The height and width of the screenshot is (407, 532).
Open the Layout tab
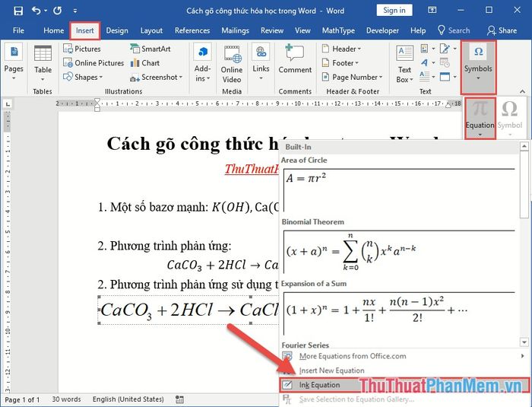pos(151,30)
